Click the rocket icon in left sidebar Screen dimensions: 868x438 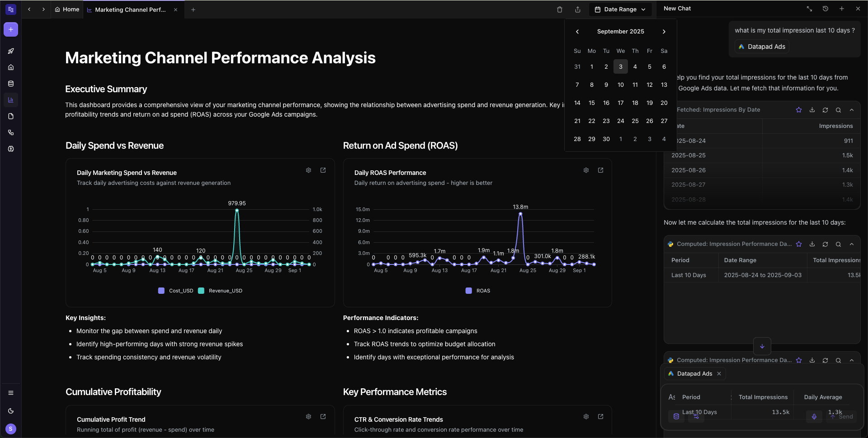tap(11, 51)
